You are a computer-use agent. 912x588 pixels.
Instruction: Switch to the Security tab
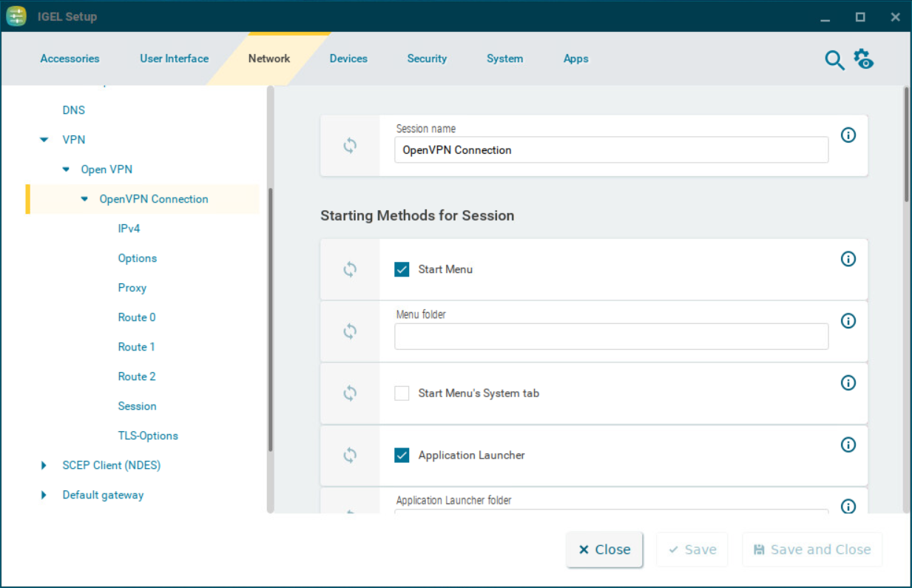pos(427,58)
